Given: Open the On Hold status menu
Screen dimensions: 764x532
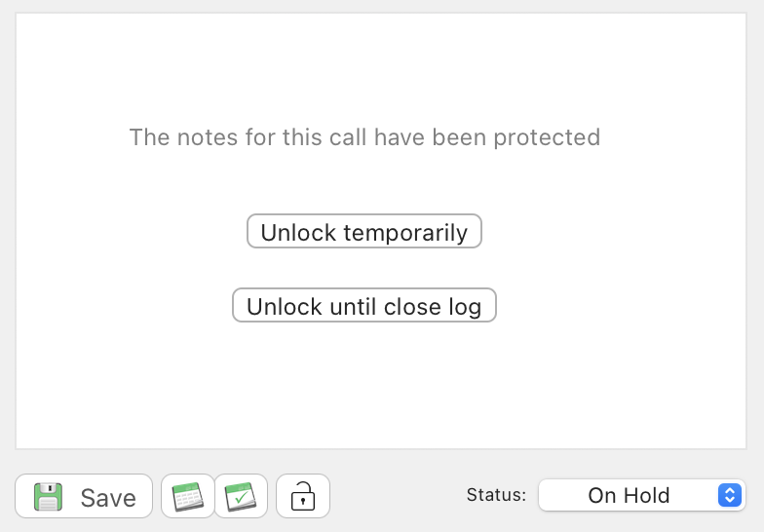Looking at the screenshot, I should pyautogui.click(x=641, y=495).
